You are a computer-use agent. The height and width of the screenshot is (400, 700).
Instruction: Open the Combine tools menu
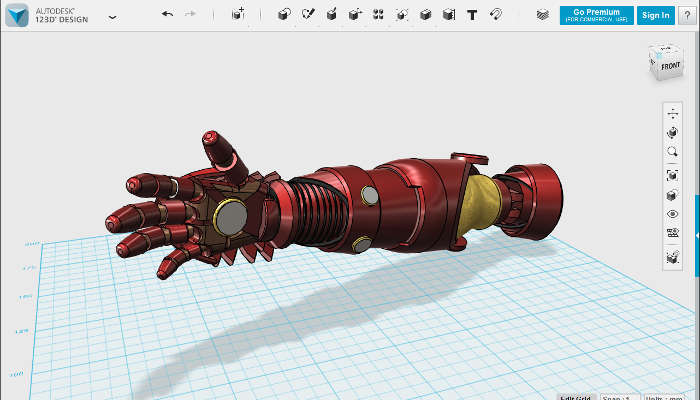click(425, 15)
